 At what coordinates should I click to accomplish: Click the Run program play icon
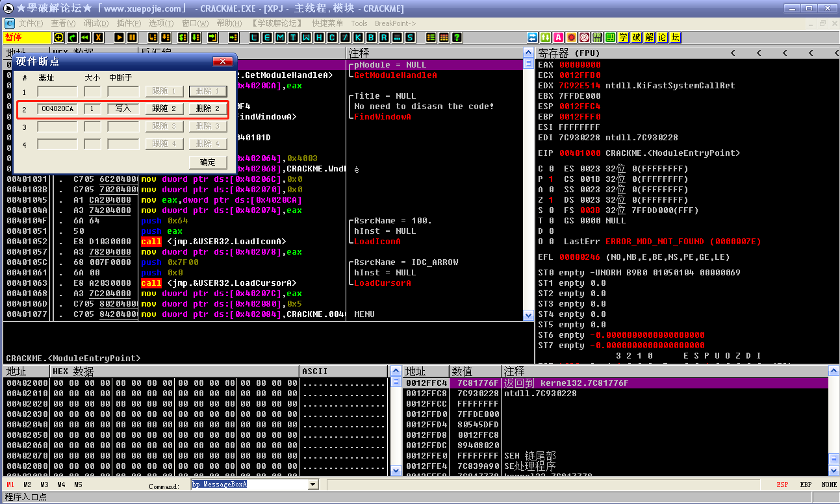coord(119,38)
